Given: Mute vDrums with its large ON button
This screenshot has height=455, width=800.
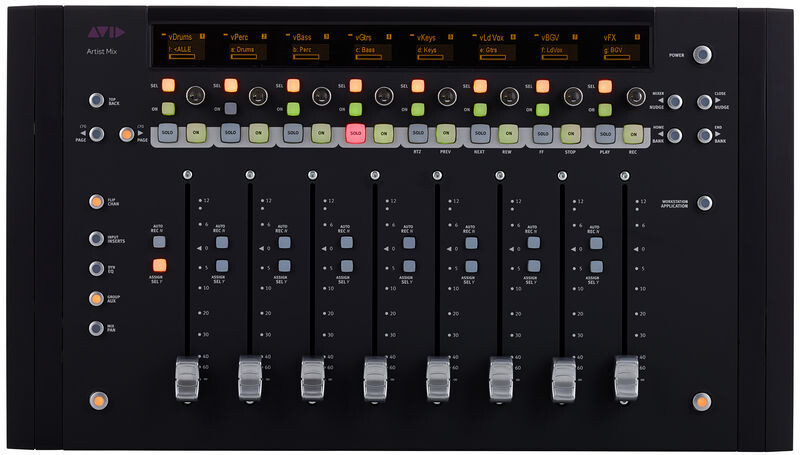Looking at the screenshot, I should pos(196,133).
